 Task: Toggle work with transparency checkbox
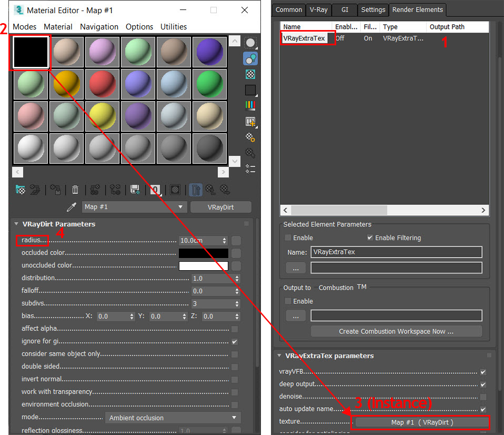(235, 392)
